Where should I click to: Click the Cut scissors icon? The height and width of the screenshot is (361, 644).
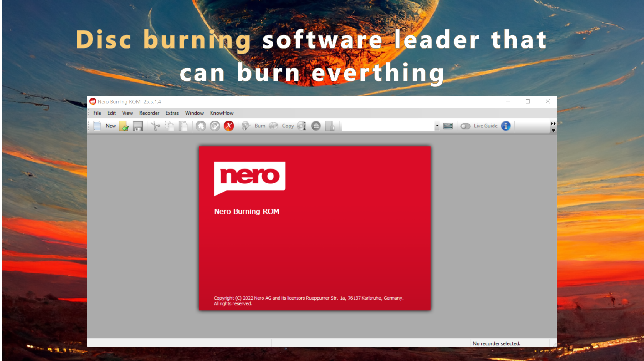(155, 126)
